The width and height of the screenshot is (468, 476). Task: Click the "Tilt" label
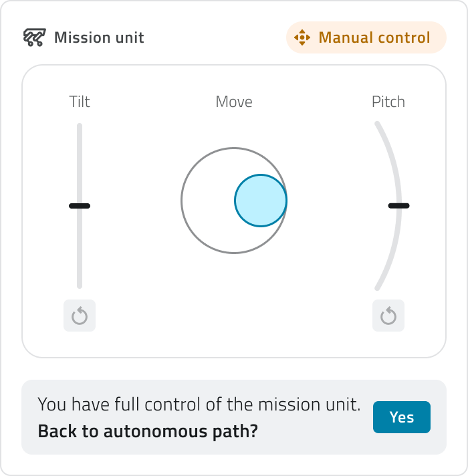tap(80, 102)
